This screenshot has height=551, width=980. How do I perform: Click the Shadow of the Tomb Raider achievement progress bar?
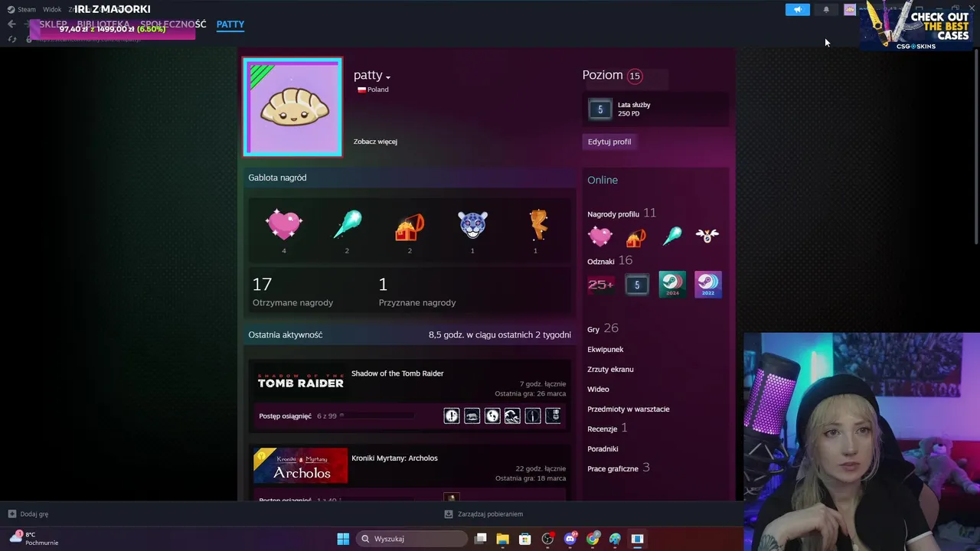(x=376, y=416)
